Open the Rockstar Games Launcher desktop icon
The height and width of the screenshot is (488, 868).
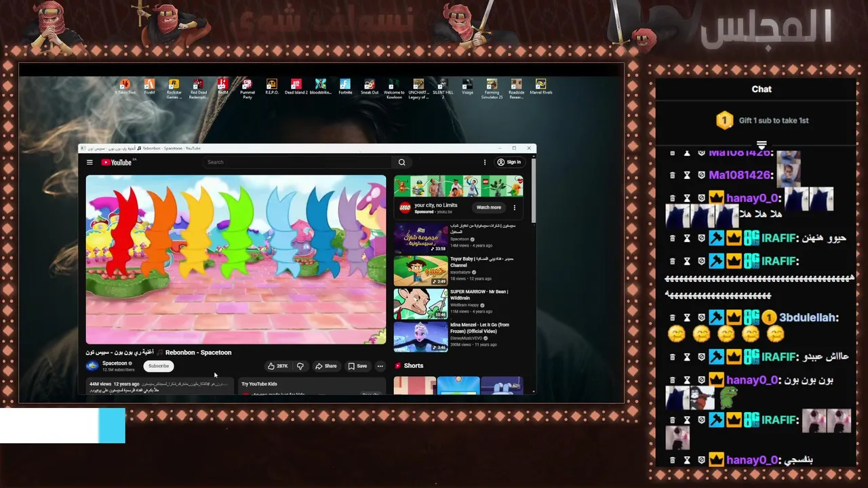[x=174, y=89]
